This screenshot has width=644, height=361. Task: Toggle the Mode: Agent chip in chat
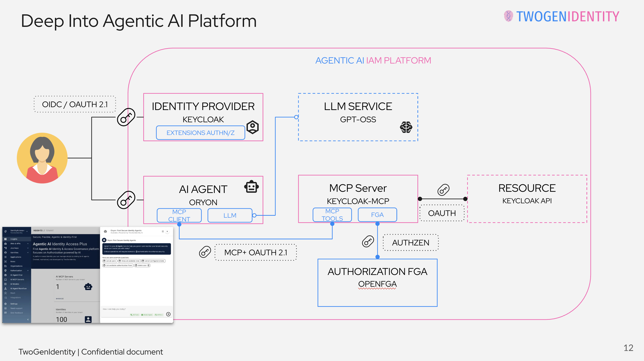click(x=147, y=315)
